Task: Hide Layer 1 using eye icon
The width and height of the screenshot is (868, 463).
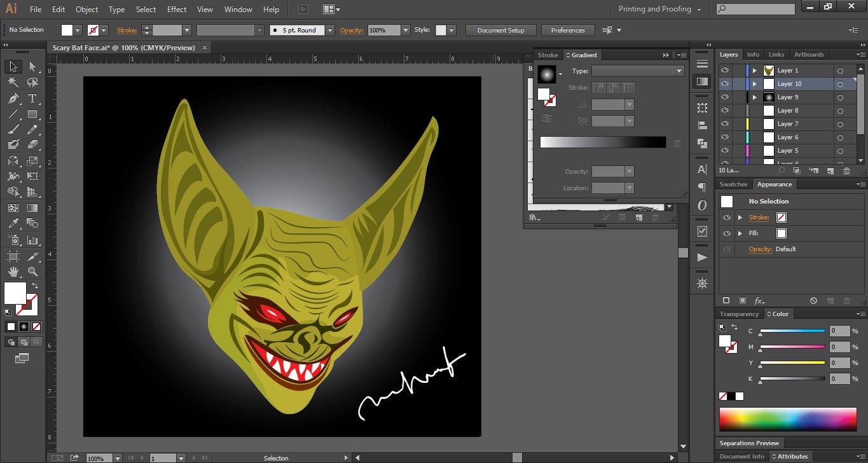Action: (724, 71)
